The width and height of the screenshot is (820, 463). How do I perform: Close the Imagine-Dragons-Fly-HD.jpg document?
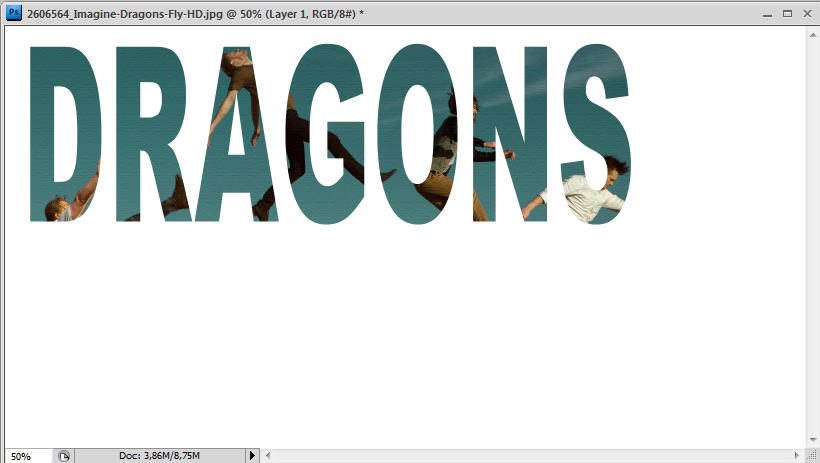click(x=807, y=14)
